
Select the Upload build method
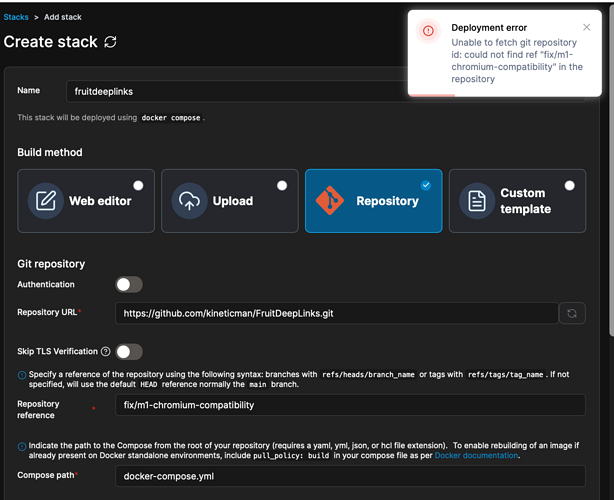[x=229, y=201]
